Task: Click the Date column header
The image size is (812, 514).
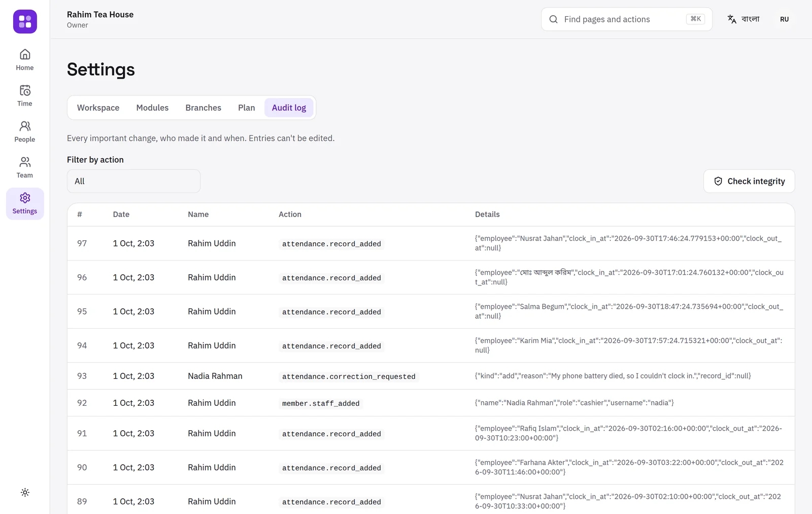Action: pyautogui.click(x=121, y=214)
